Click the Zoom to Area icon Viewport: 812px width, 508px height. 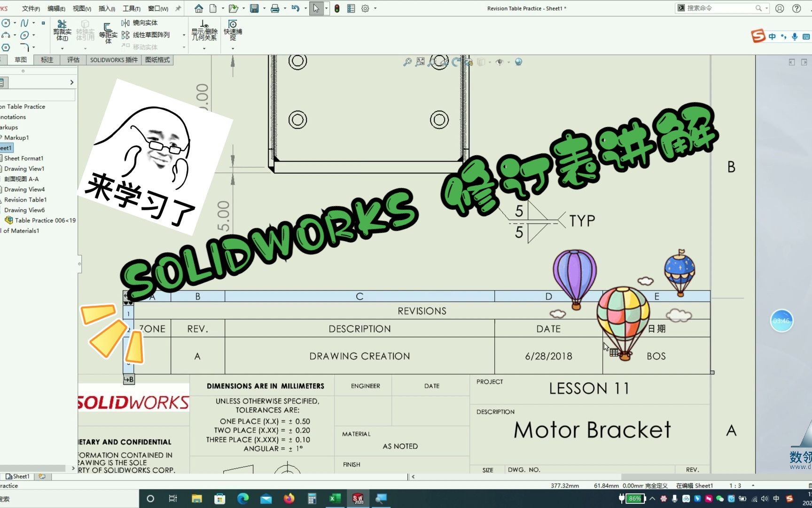420,62
